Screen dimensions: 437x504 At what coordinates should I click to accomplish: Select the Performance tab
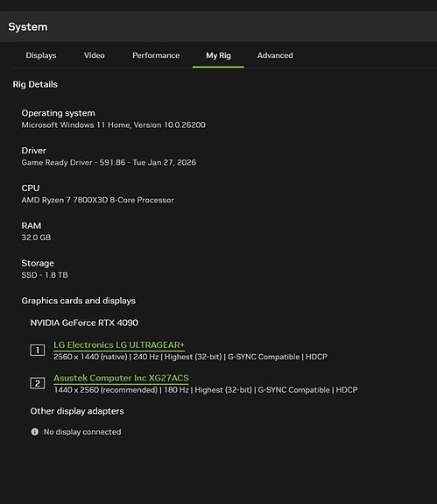tap(156, 55)
